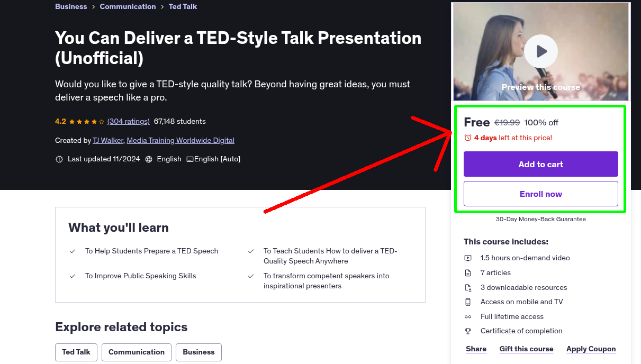Click the Explore related topics heading
The width and height of the screenshot is (641, 364).
coord(121,327)
